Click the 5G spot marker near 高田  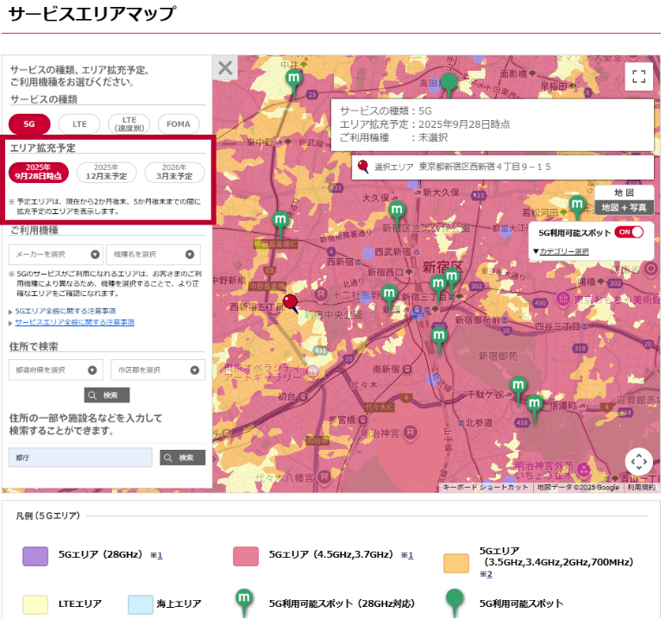tap(449, 83)
